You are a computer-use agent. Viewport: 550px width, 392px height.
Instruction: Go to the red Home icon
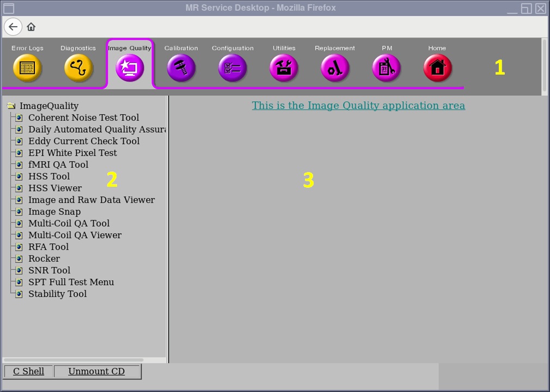(437, 68)
